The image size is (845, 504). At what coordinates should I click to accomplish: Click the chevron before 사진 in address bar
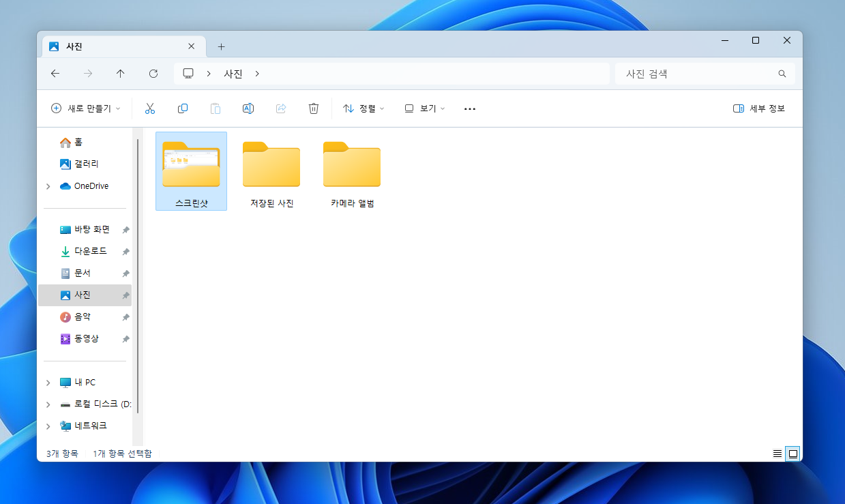(x=209, y=74)
